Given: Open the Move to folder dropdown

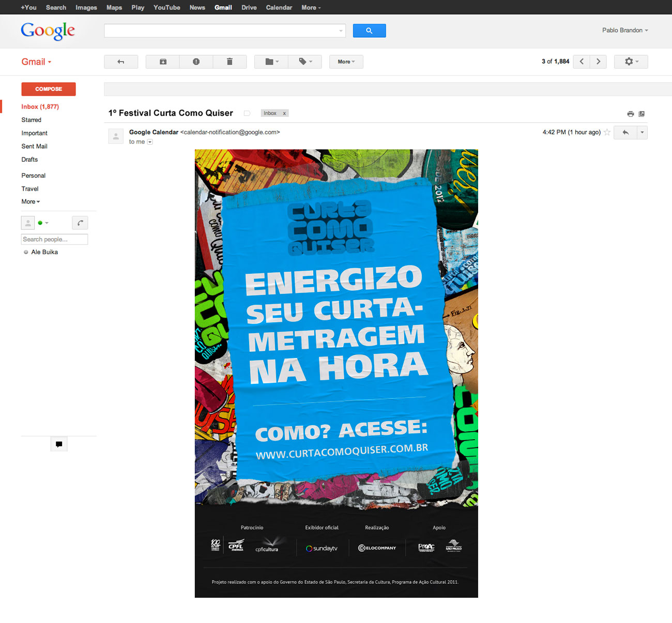Looking at the screenshot, I should pos(271,62).
